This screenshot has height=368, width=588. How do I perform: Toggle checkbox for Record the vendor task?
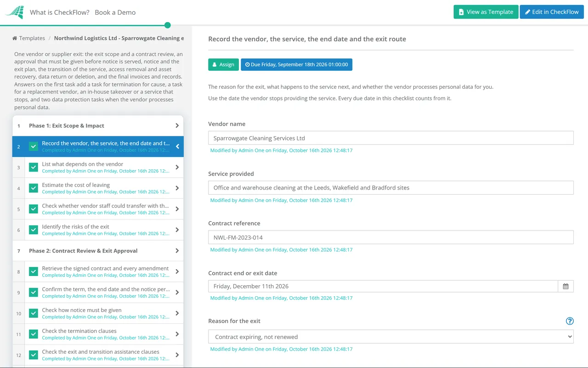(34, 146)
